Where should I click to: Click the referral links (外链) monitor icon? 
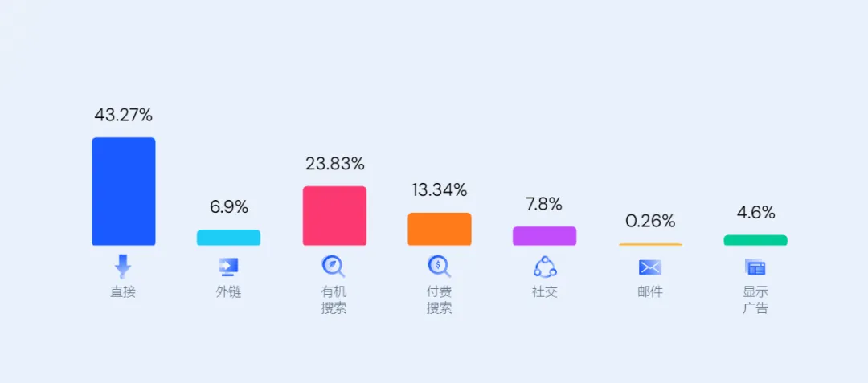228,267
